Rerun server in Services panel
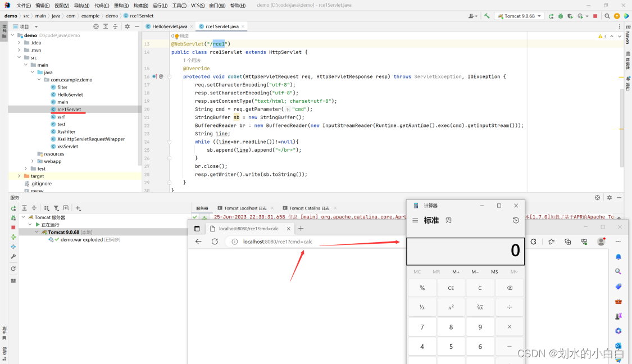 [x=13, y=208]
